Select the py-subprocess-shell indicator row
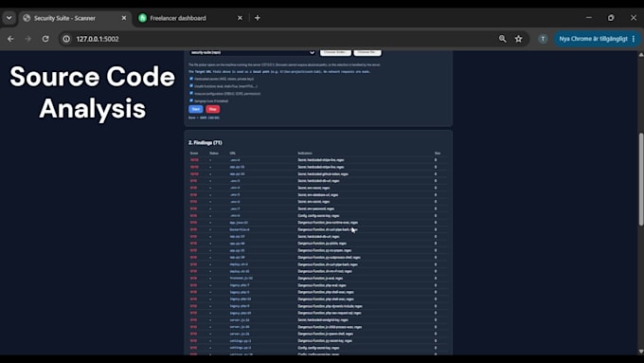644x363 pixels. (318, 258)
